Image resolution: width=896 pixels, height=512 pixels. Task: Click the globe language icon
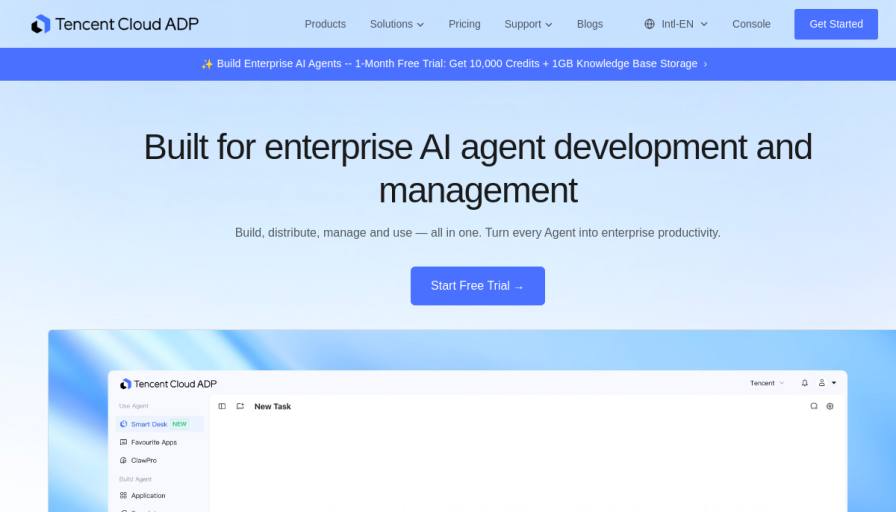coord(649,24)
